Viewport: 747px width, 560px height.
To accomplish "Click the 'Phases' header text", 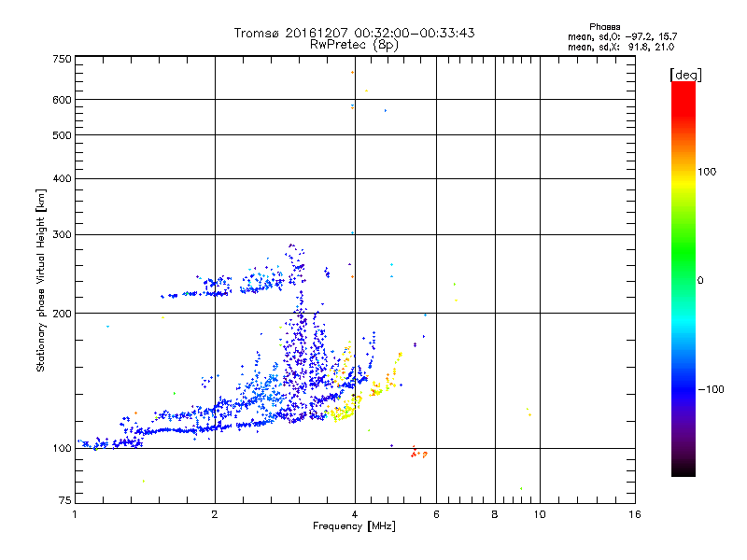I will (604, 27).
